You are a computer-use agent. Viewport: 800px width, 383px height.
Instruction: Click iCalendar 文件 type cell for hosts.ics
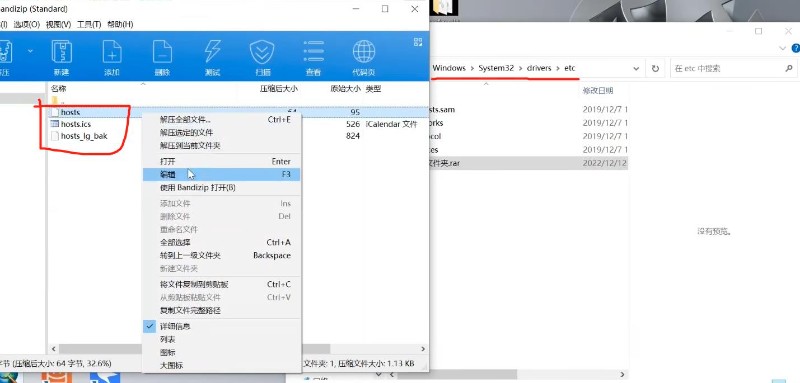click(391, 124)
